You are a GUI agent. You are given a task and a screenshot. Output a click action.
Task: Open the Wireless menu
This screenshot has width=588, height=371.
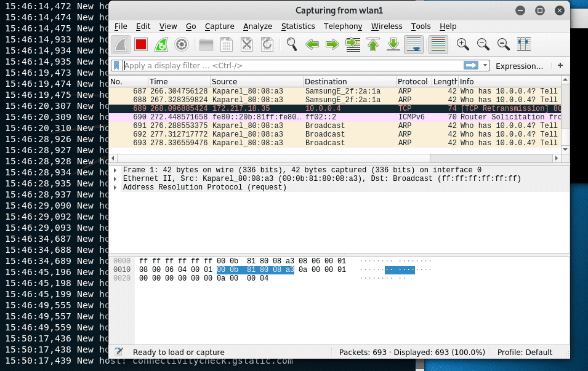387,26
